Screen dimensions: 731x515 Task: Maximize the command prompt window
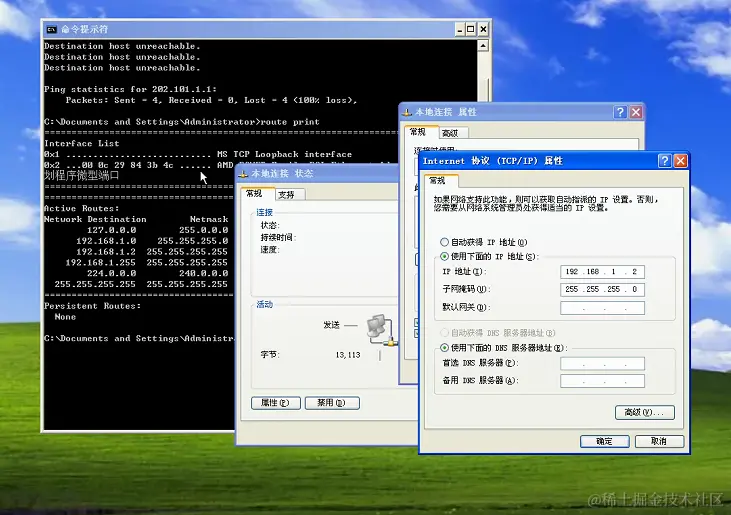pos(471,29)
